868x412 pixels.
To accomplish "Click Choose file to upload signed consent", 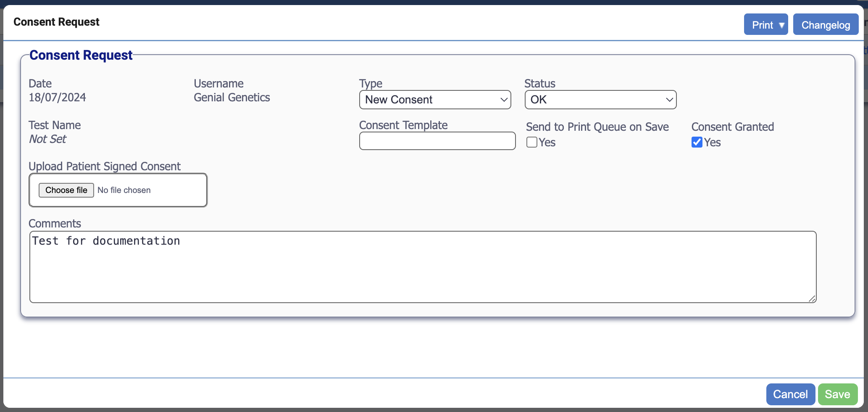I will click(x=66, y=190).
